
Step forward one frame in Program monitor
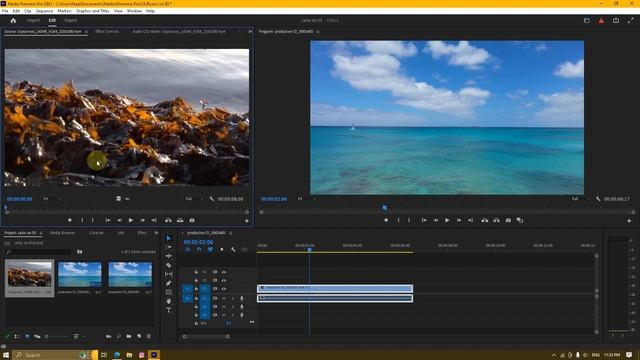[459, 220]
